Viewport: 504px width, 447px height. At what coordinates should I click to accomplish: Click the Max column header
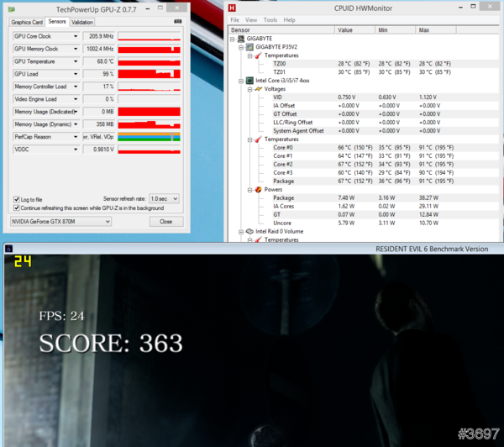click(x=436, y=30)
